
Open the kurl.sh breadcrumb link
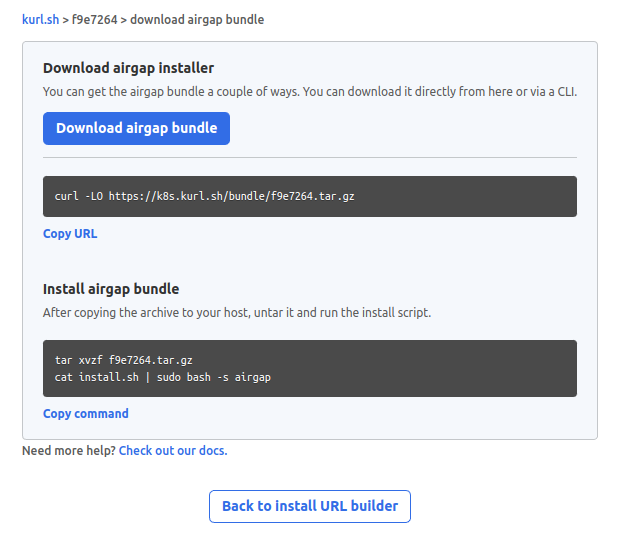40,19
